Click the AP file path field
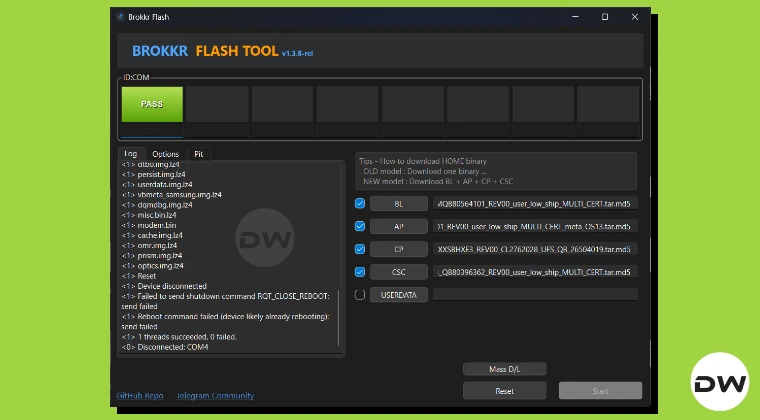Viewport: 760px width, 420px height. tap(535, 226)
